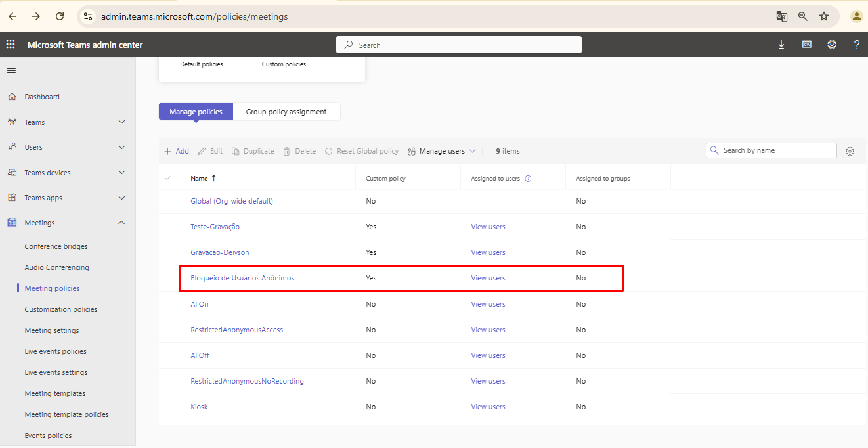
Task: Open Cloud Shell icon in header
Action: 807,45
